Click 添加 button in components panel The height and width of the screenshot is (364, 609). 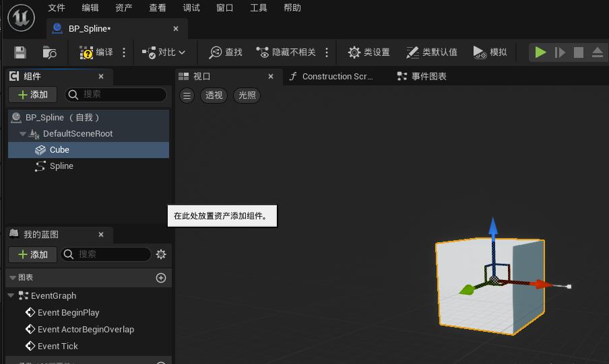32,95
